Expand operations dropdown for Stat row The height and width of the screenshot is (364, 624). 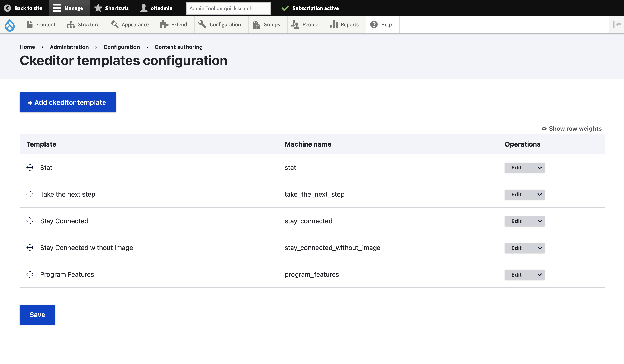[540, 168]
